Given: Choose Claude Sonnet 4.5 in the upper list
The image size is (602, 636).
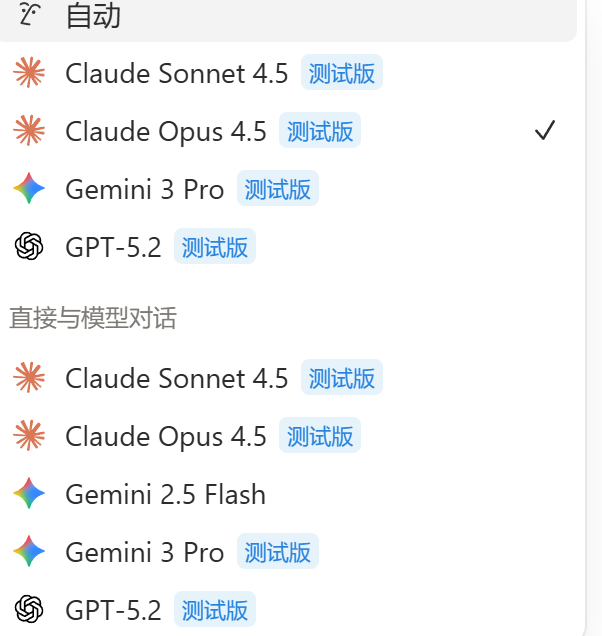Looking at the screenshot, I should [287, 73].
